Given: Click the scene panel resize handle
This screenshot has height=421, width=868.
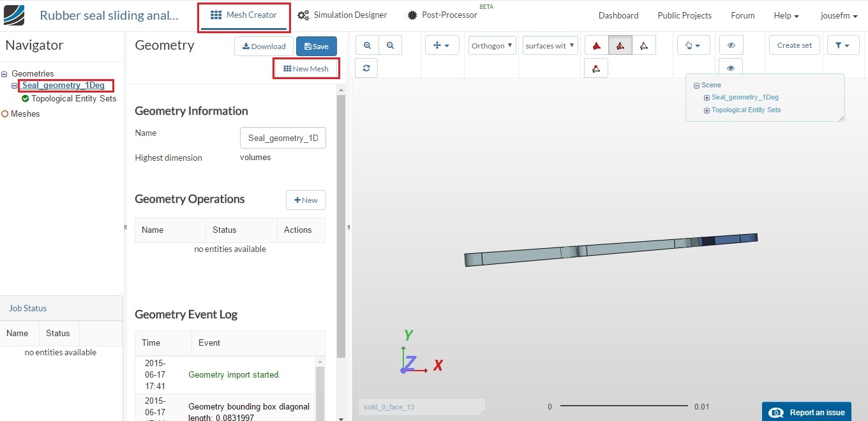Looking at the screenshot, I should (841, 117).
